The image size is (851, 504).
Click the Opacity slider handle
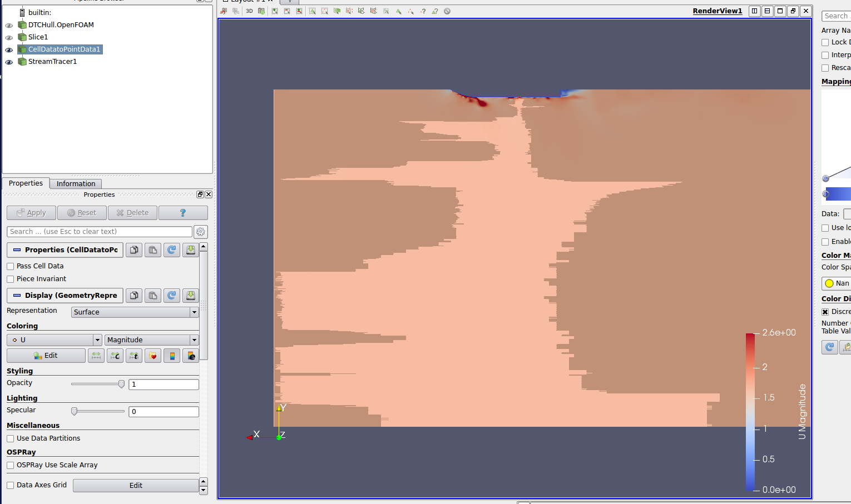click(121, 384)
